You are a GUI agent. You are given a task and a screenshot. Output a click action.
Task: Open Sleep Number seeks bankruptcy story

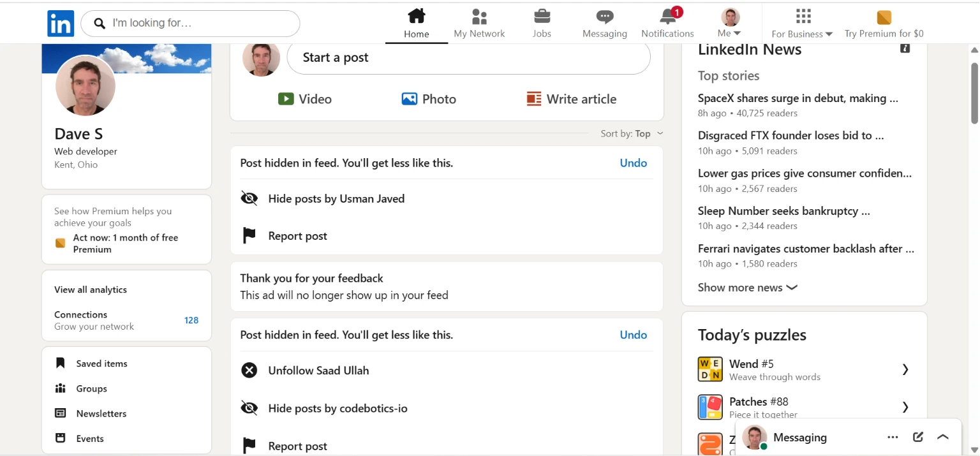(x=784, y=210)
